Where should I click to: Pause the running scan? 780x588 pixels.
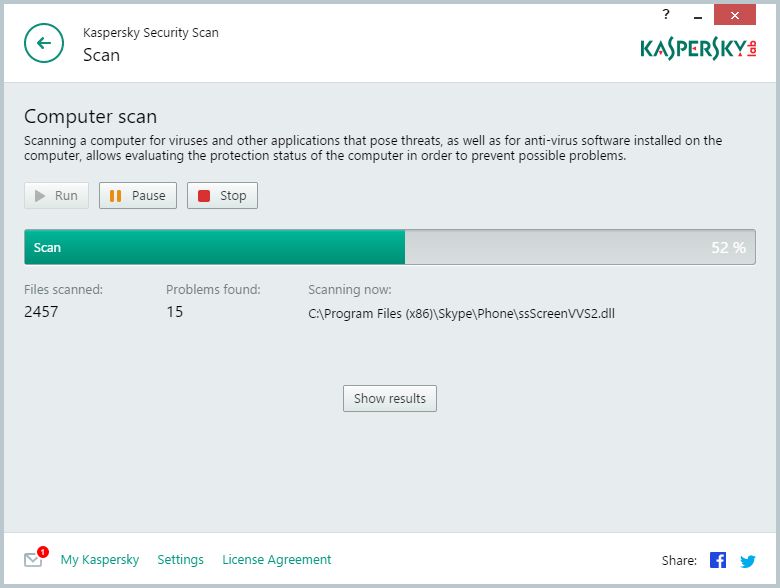138,196
